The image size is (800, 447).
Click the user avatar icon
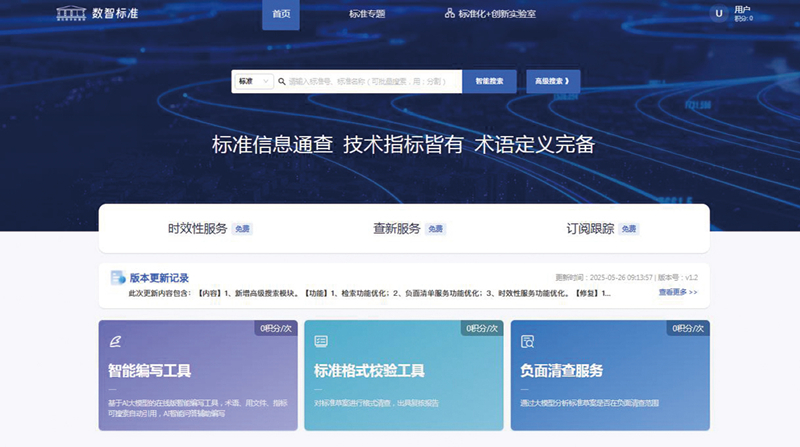click(718, 13)
